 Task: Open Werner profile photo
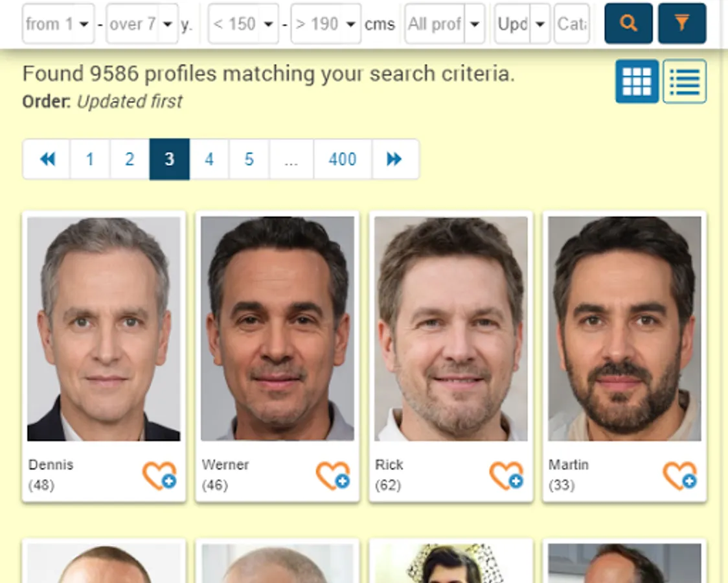[x=278, y=328]
